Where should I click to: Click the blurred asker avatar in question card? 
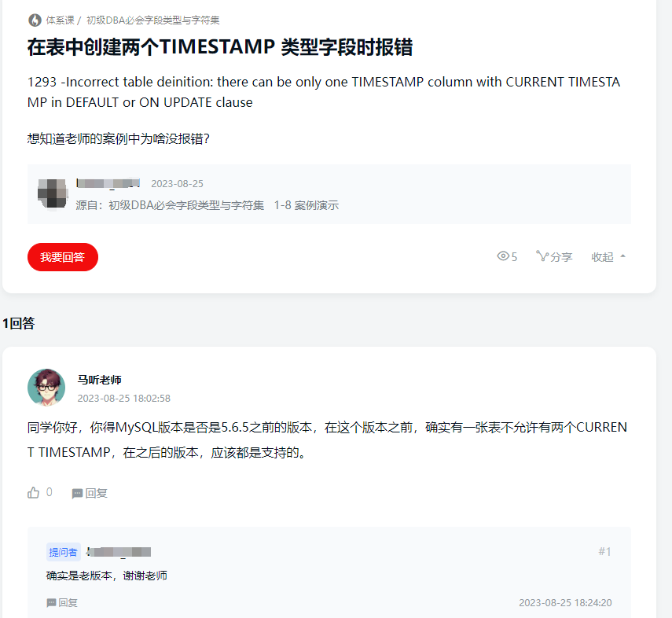53,194
